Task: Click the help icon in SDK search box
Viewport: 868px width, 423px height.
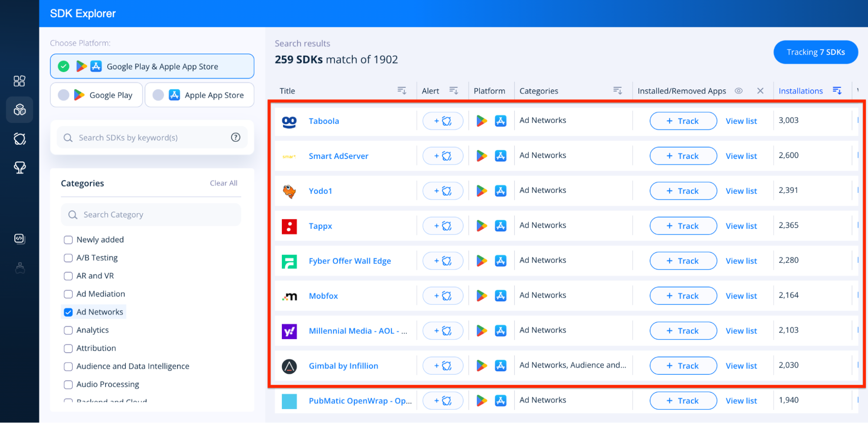Action: [236, 137]
